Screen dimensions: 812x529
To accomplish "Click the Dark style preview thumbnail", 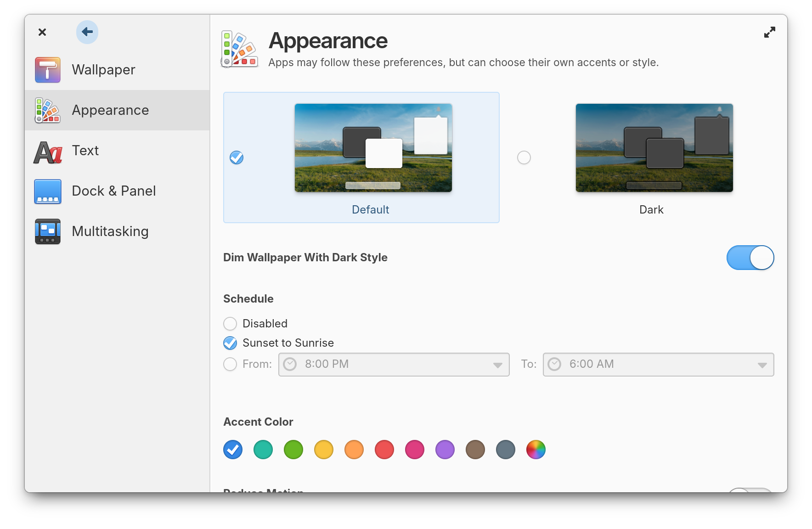I will pos(654,148).
